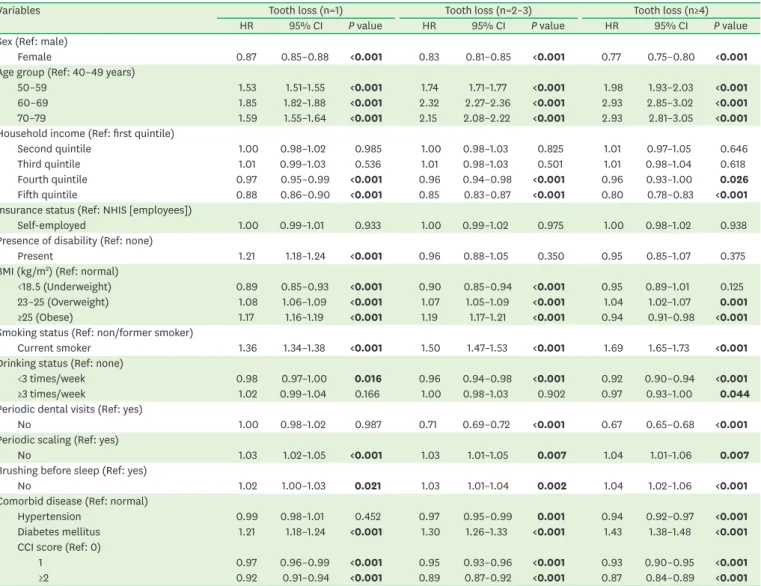
Task: Click the 70–79 row CI value '2.81–3.05'
Action: tap(671, 118)
